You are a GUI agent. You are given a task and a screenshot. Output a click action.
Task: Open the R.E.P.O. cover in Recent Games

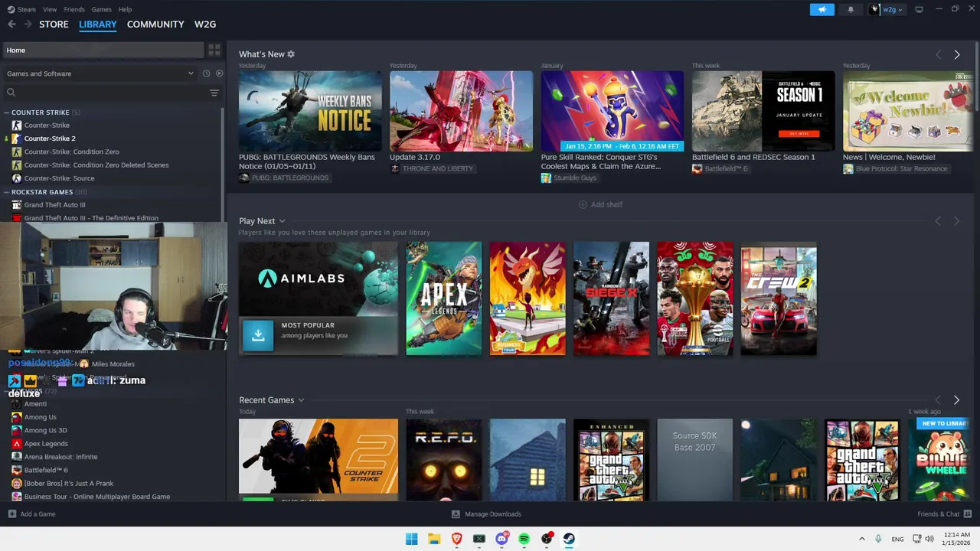pos(444,460)
